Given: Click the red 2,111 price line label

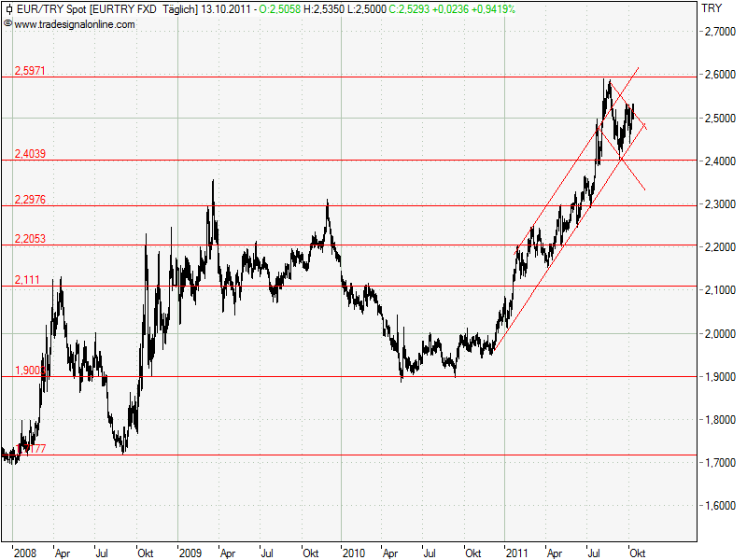Looking at the screenshot, I should pos(27,279).
